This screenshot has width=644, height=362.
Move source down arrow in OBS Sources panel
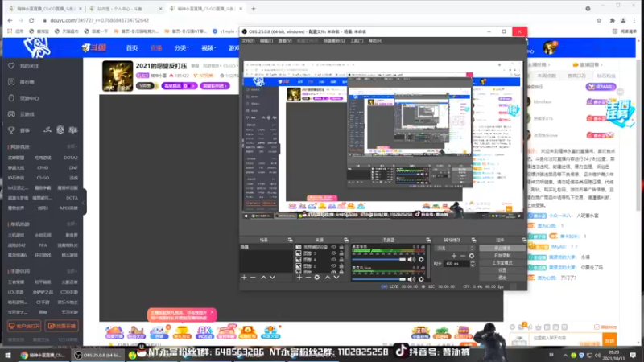[336, 278]
